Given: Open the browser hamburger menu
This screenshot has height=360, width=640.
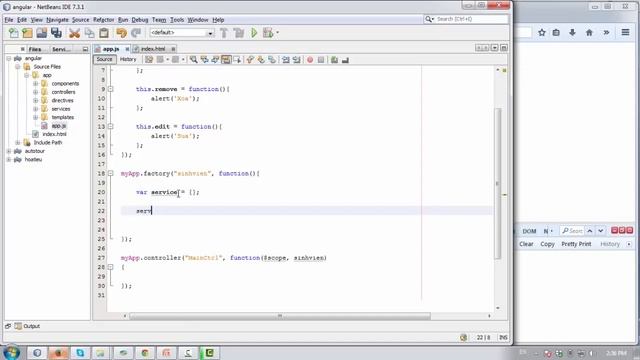Looking at the screenshot, I should (625, 32).
